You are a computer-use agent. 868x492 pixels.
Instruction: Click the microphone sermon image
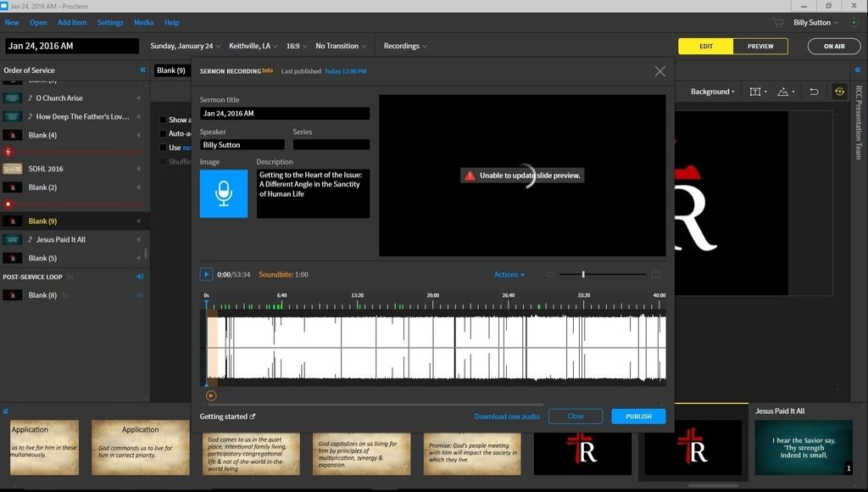click(224, 193)
